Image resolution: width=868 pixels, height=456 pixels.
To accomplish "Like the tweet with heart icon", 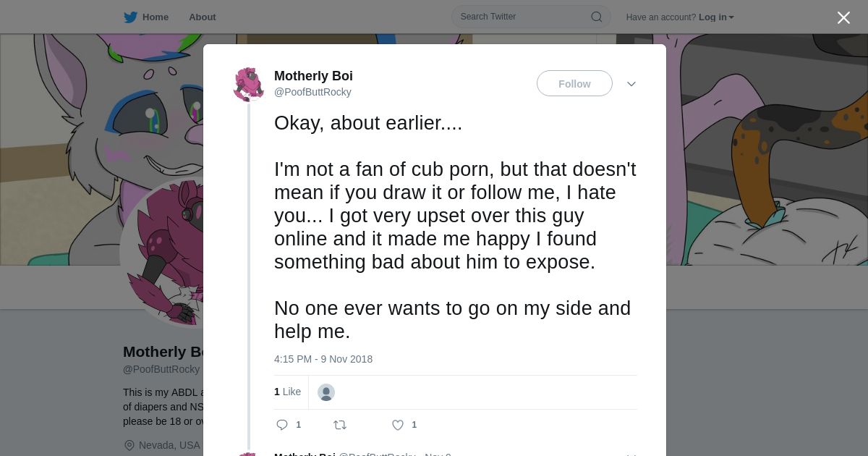I will [398, 425].
